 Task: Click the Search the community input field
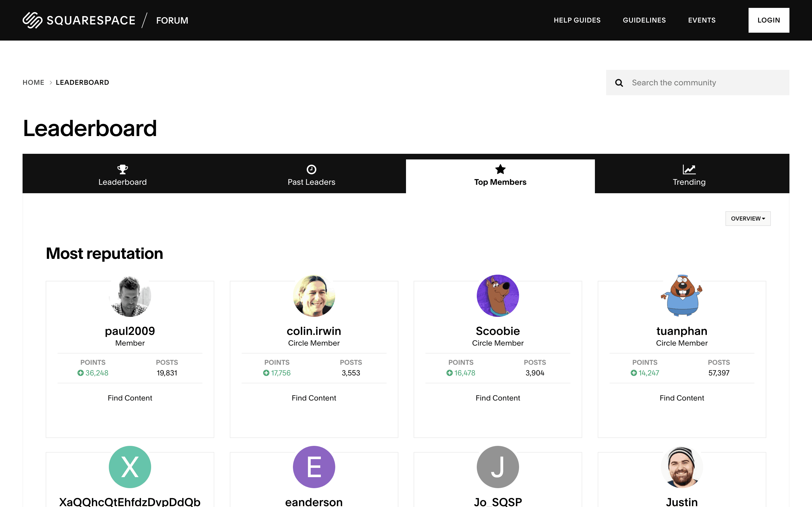688,83
